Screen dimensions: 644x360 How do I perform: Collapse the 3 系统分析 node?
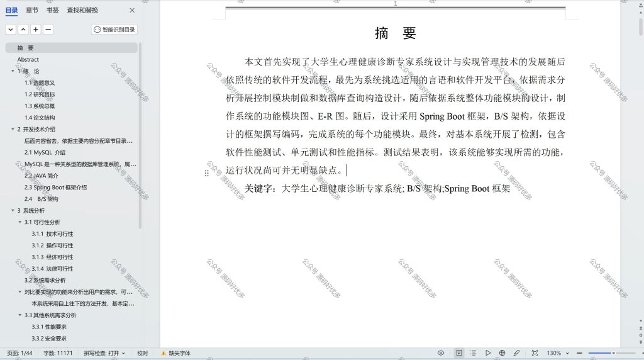[x=13, y=210]
